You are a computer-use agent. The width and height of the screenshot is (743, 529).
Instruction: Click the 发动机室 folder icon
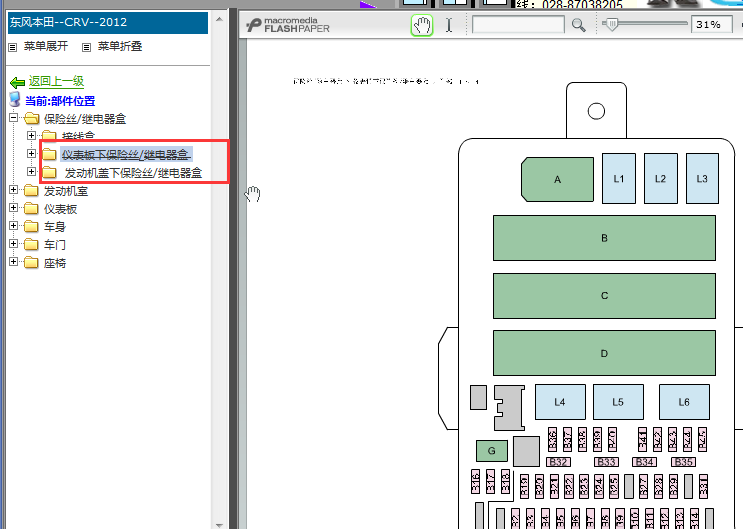31,191
